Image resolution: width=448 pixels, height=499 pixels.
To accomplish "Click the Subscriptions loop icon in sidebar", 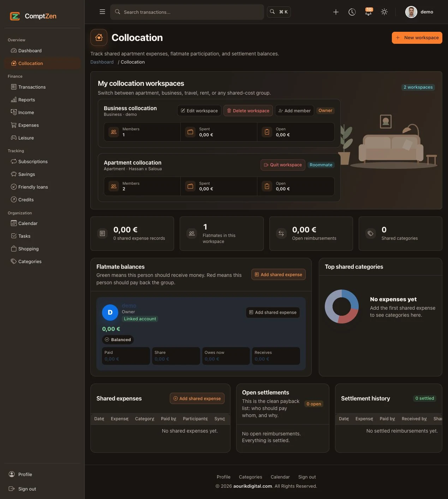I will tap(14, 161).
